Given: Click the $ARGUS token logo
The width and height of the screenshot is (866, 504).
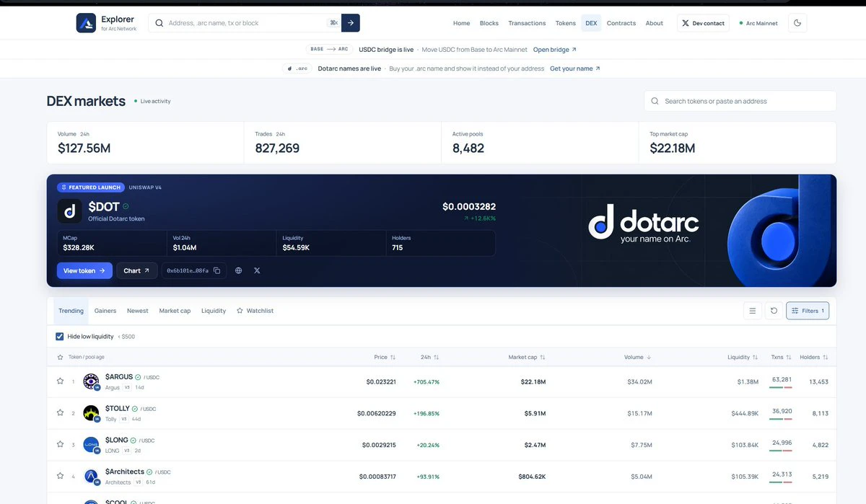Looking at the screenshot, I should [91, 381].
